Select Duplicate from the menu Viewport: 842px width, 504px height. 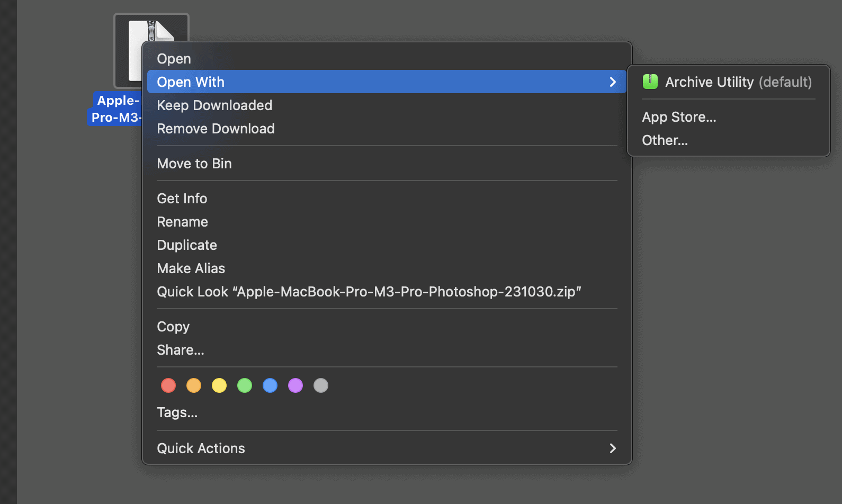pos(187,245)
